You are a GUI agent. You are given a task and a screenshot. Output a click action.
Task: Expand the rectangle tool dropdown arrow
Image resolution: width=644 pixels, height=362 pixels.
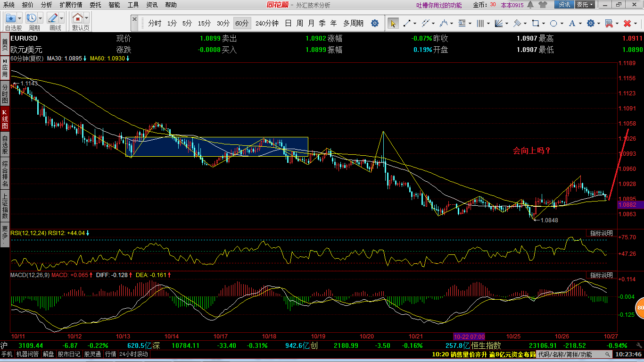543,23
